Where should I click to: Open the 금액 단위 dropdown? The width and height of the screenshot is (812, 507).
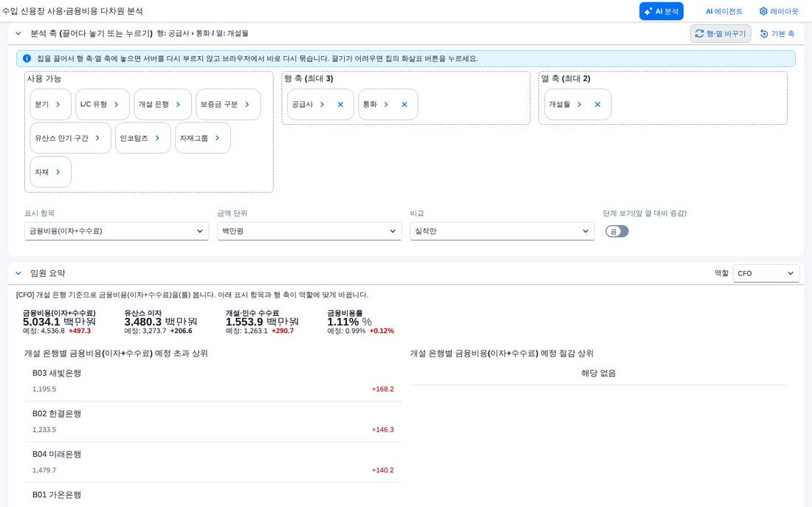[309, 232]
